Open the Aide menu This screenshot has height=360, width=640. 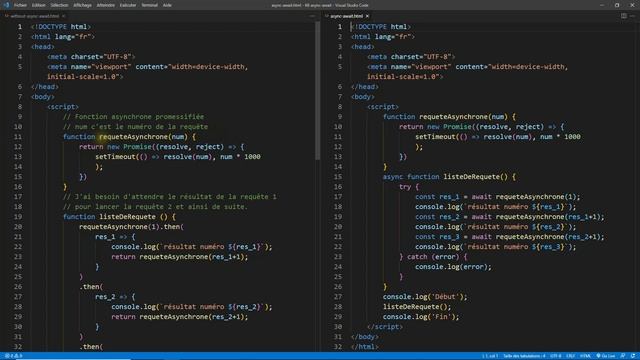167,5
